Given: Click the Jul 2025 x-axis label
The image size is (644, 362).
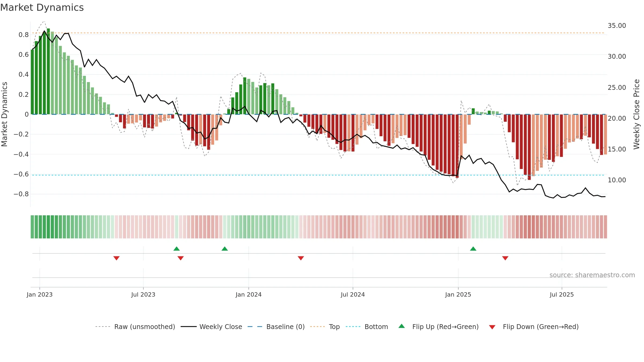Looking at the screenshot, I should click(x=562, y=294).
